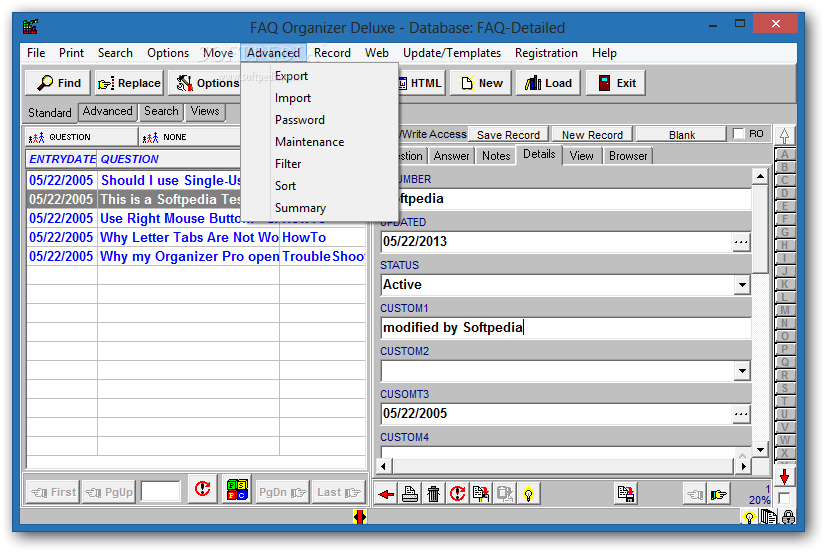Click the red down arrow below letter tabs
The image size is (825, 552).
[x=784, y=477]
